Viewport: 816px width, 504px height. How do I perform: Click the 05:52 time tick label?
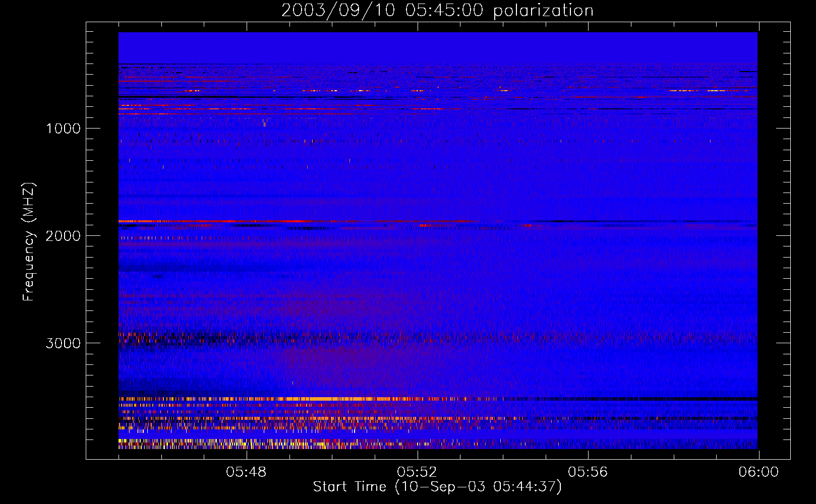pyautogui.click(x=417, y=472)
